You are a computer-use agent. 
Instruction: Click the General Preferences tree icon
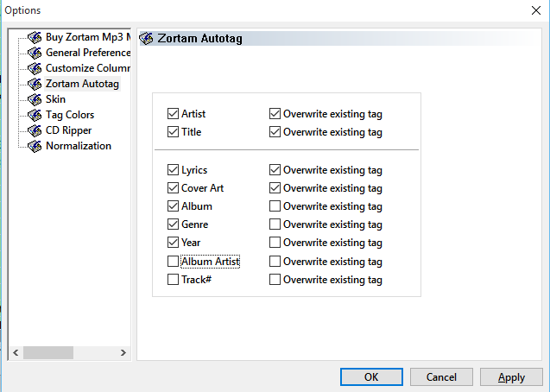(35, 53)
